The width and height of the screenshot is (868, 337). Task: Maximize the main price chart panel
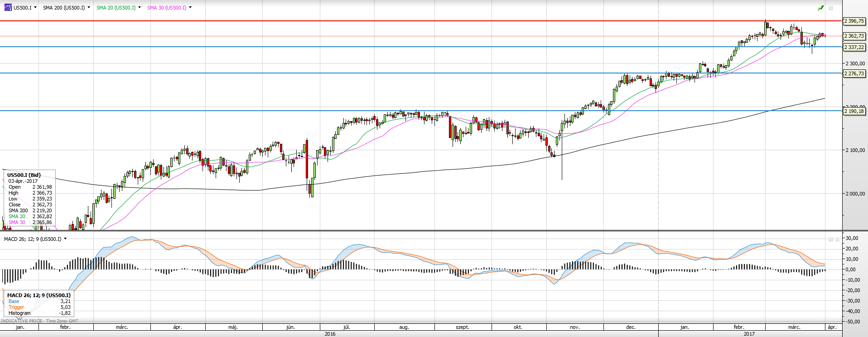tap(831, 8)
